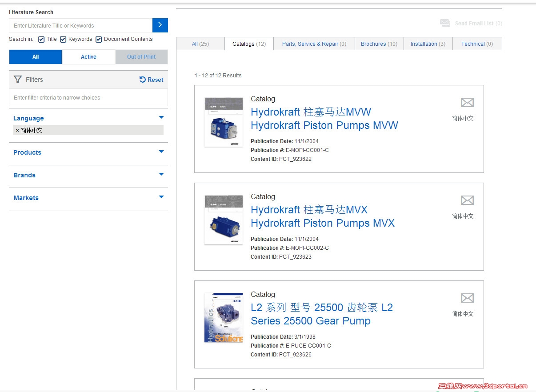The image size is (536, 392).
Task: Open the Hydrokraft Piston Pumps MVX catalog link
Action: point(323,216)
